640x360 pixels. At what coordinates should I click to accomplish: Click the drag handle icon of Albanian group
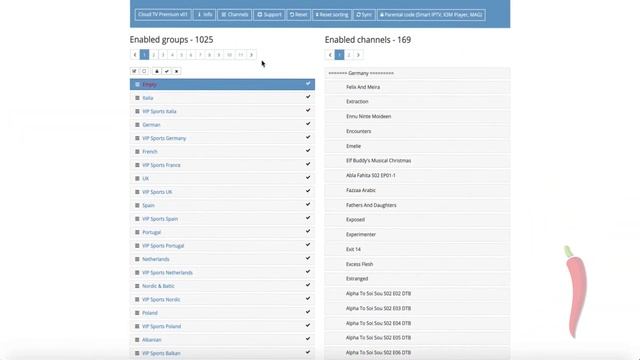point(137,340)
